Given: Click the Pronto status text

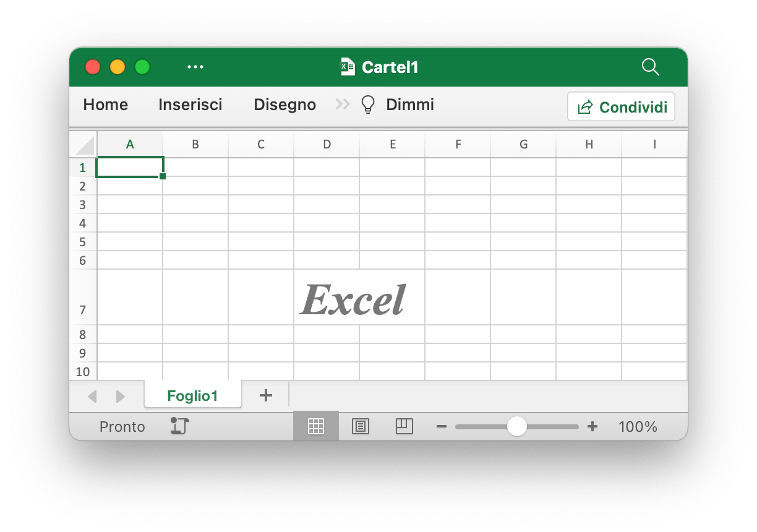Looking at the screenshot, I should pyautogui.click(x=122, y=427).
